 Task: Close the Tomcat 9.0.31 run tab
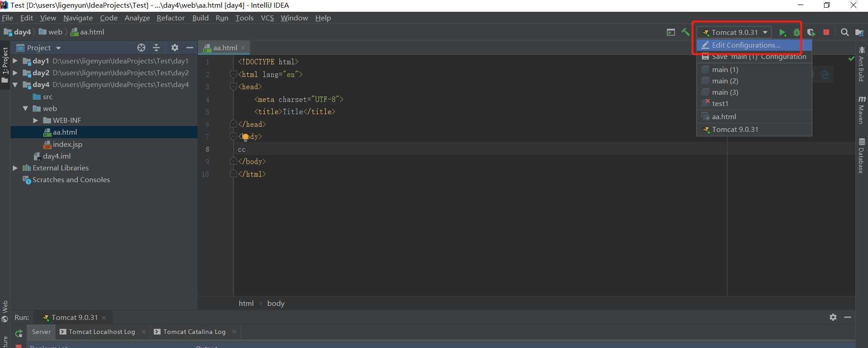(104, 318)
